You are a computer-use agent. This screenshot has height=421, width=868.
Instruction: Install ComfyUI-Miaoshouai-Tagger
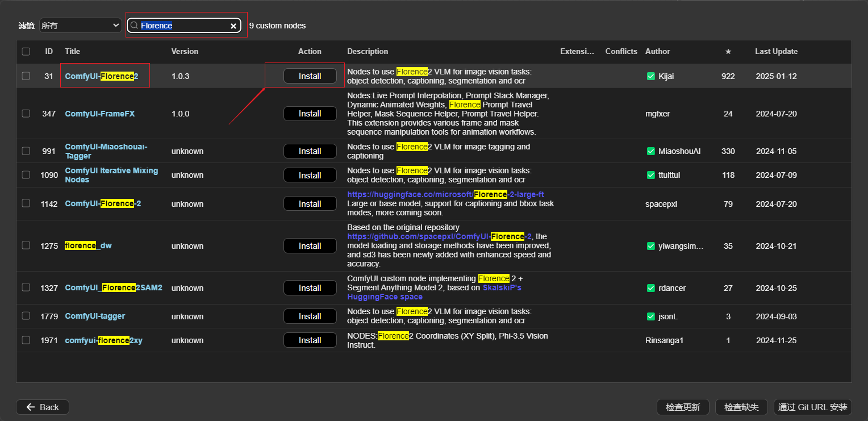(310, 151)
